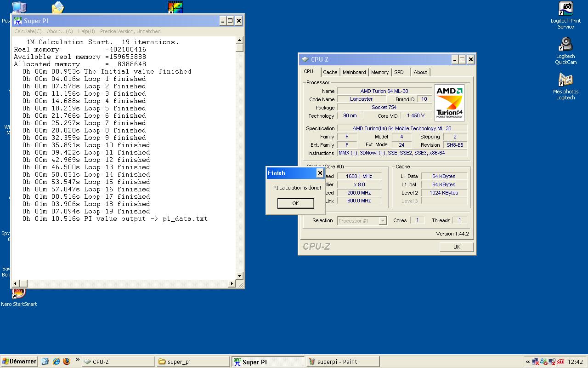Click the OK button in CPU-Z
Viewport: 588px width, 368px height.
pyautogui.click(x=457, y=247)
